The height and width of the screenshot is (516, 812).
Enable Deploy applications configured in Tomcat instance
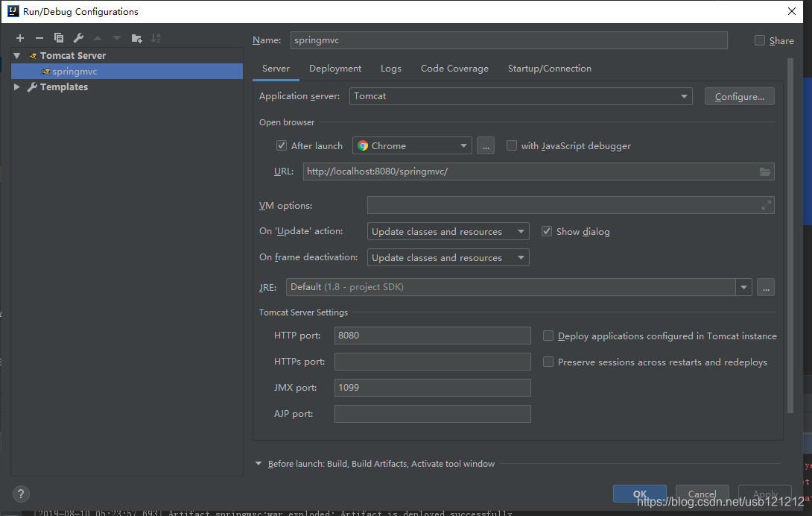[548, 336]
